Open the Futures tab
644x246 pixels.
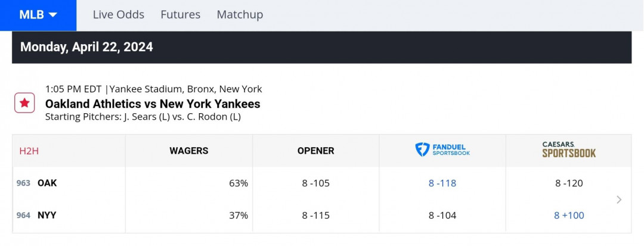tap(180, 15)
